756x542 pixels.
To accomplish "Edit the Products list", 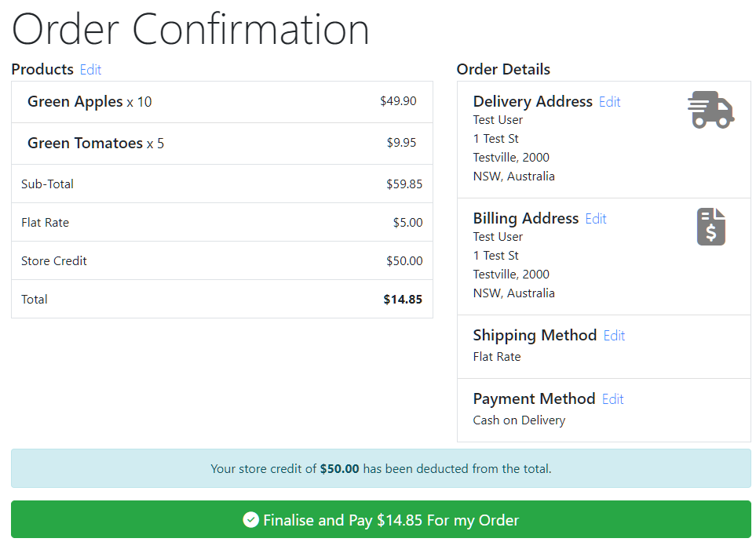I will (90, 69).
